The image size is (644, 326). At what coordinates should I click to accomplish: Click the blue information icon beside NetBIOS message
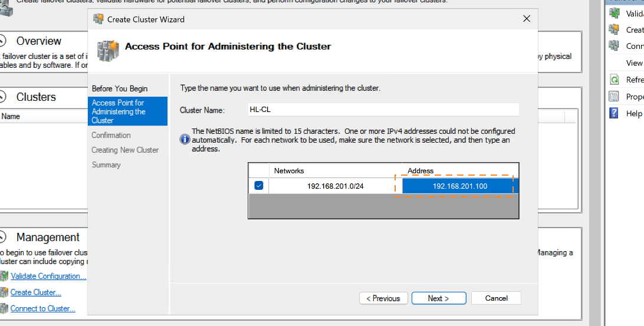point(185,139)
